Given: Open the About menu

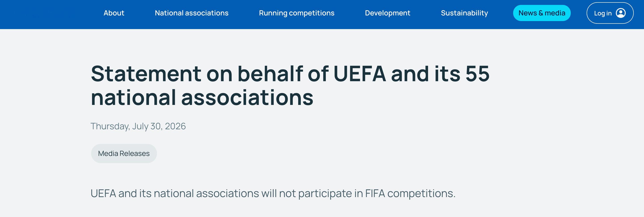Looking at the screenshot, I should click(114, 13).
